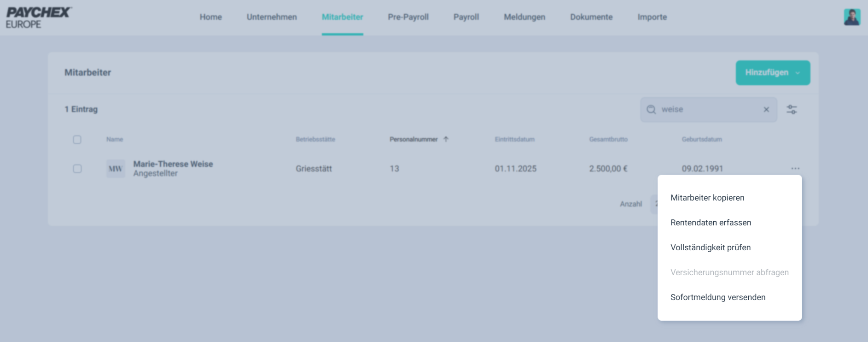
Task: Check the Marie-Therese Weise row checkbox
Action: click(77, 169)
